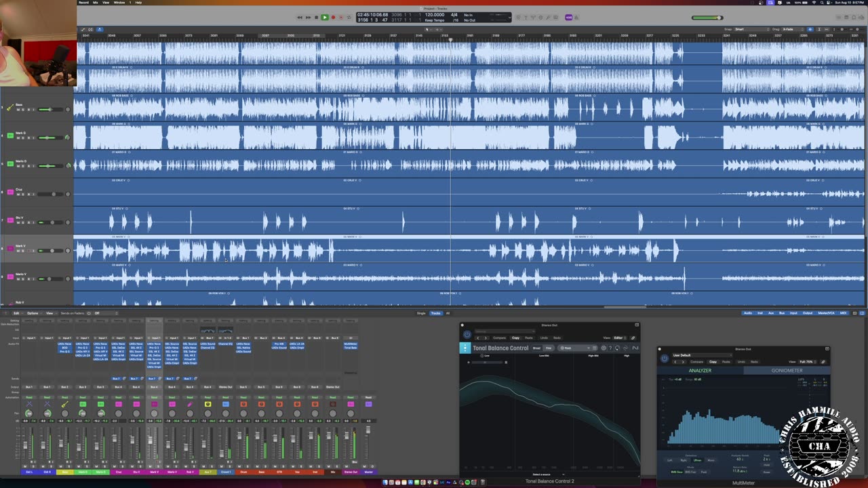
Task: Click the tempo display showing 120.0000
Action: pos(434,14)
